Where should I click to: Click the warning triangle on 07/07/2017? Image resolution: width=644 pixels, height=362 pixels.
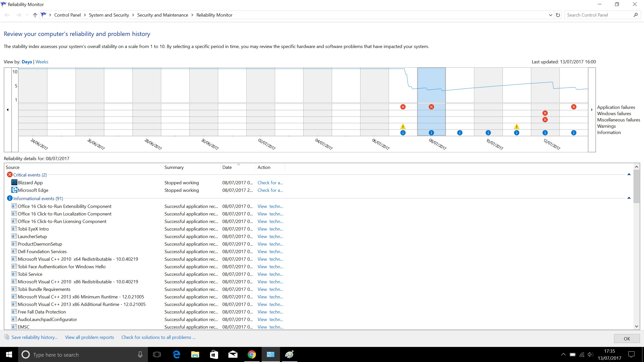pos(403,126)
